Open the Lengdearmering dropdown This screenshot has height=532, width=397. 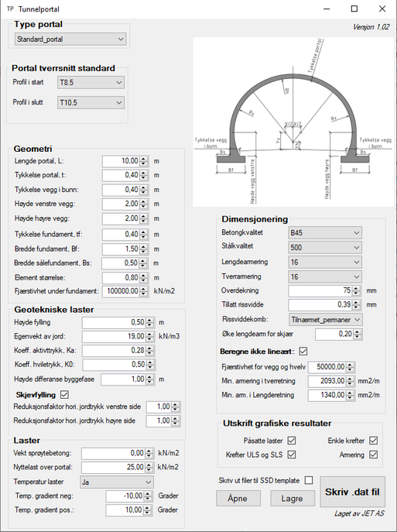pyautogui.click(x=325, y=262)
